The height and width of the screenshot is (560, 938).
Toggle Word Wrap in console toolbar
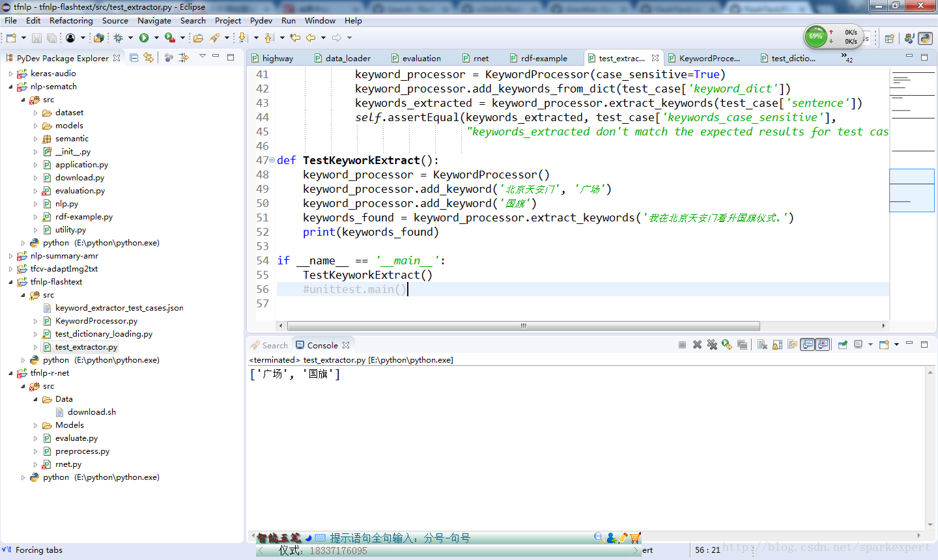[792, 344]
